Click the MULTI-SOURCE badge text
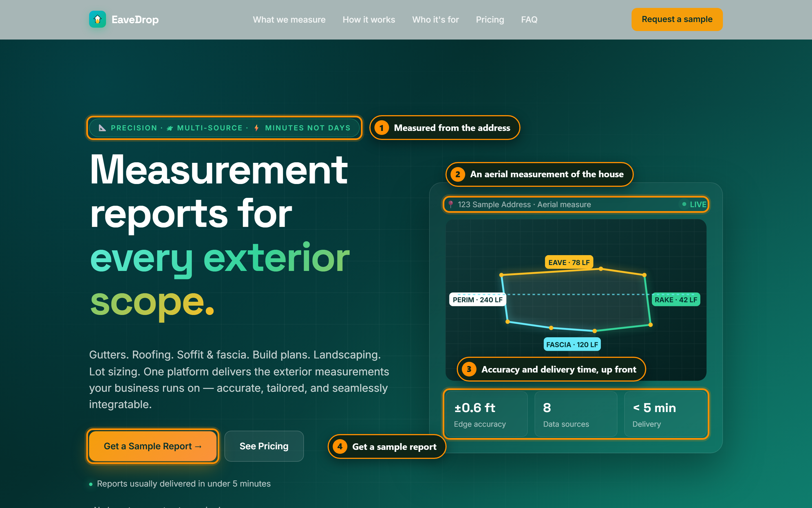 click(x=210, y=128)
